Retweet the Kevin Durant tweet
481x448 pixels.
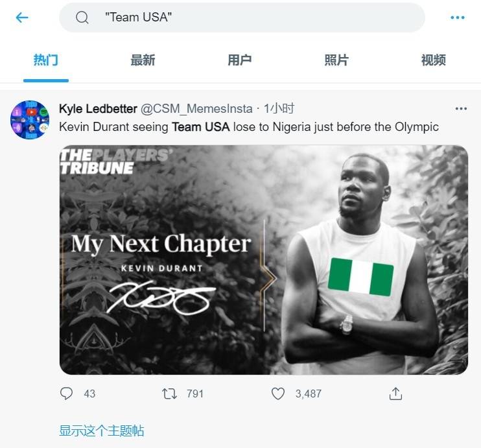(x=170, y=394)
